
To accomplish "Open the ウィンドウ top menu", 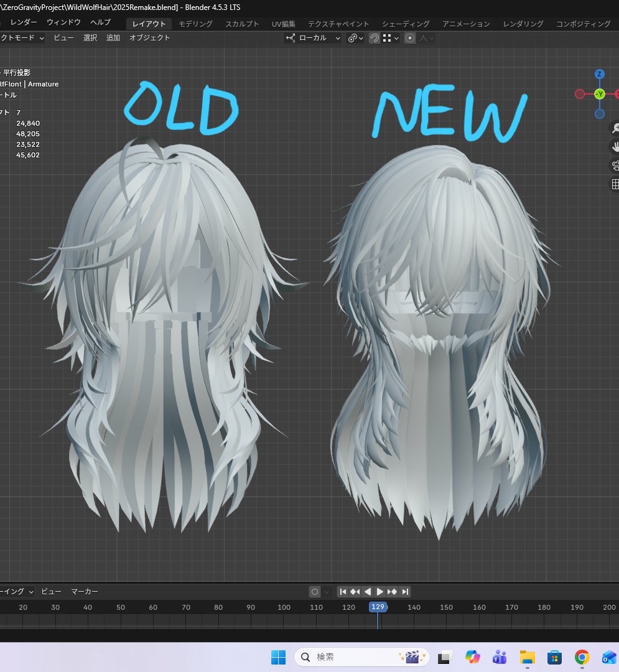I will [x=63, y=22].
